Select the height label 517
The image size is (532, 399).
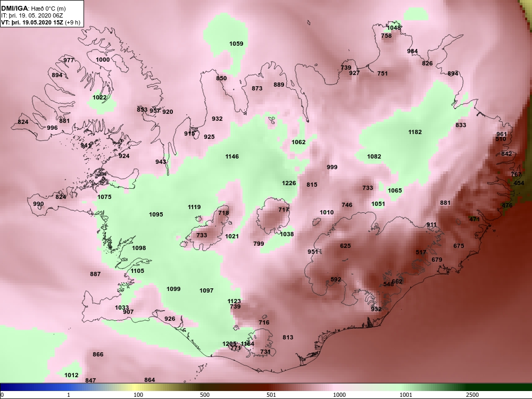[x=421, y=252]
